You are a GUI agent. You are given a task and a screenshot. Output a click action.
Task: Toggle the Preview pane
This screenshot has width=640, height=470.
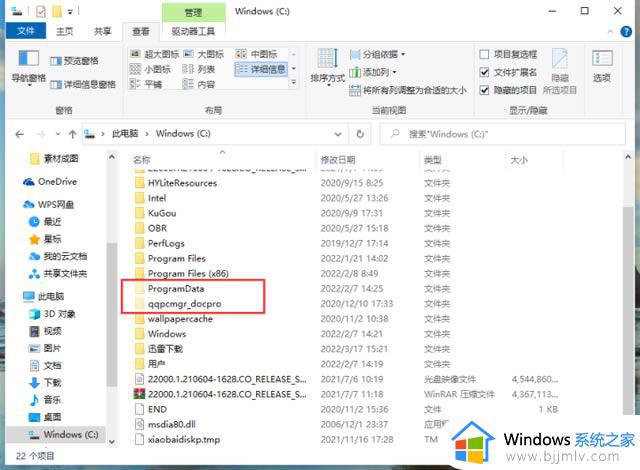pyautogui.click(x=74, y=61)
